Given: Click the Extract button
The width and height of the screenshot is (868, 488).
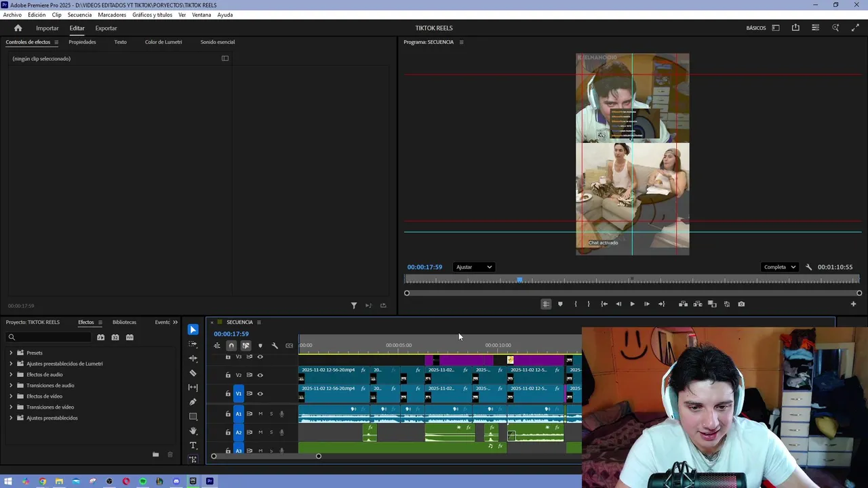Looking at the screenshot, I should (x=698, y=304).
